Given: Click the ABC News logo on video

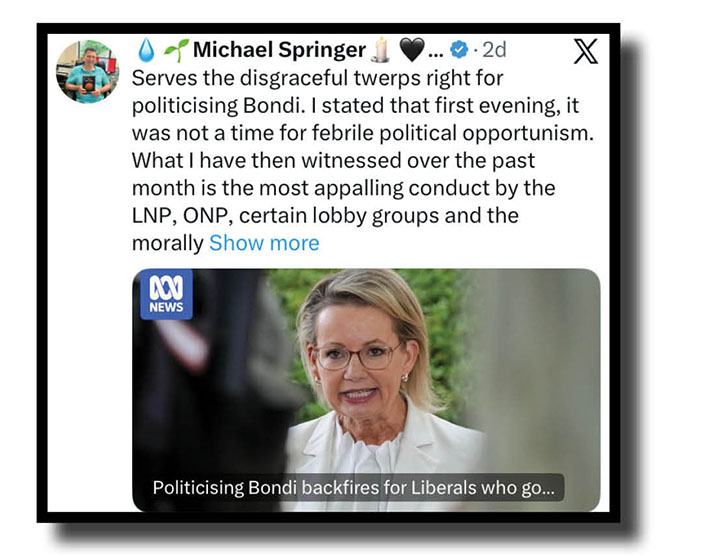Looking at the screenshot, I should point(166,296).
